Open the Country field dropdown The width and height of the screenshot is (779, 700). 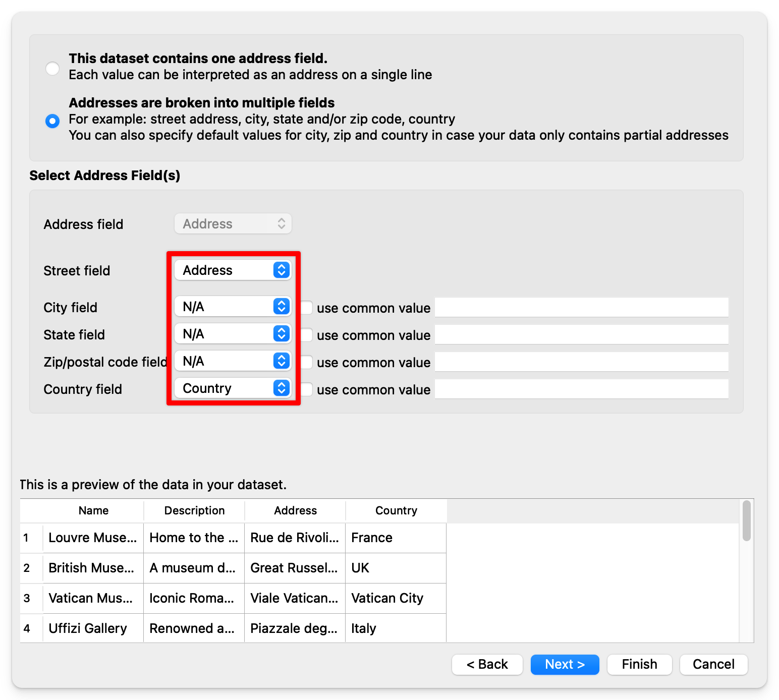(x=233, y=388)
